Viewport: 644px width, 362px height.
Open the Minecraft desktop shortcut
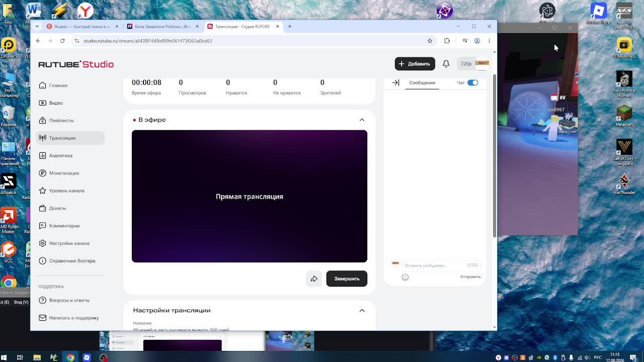(624, 116)
